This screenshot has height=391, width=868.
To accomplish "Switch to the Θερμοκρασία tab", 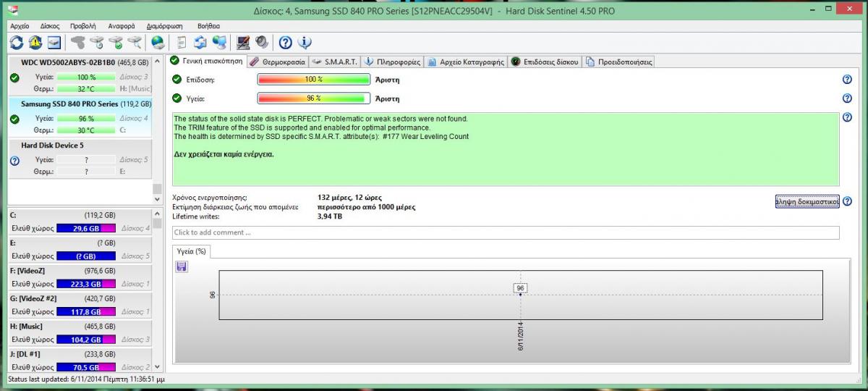I will (x=278, y=62).
